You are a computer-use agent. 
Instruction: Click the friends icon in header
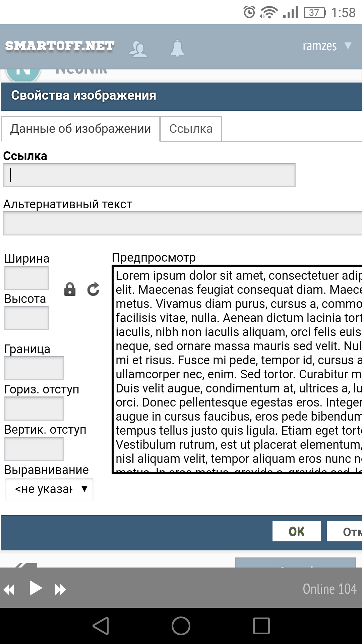point(138,49)
